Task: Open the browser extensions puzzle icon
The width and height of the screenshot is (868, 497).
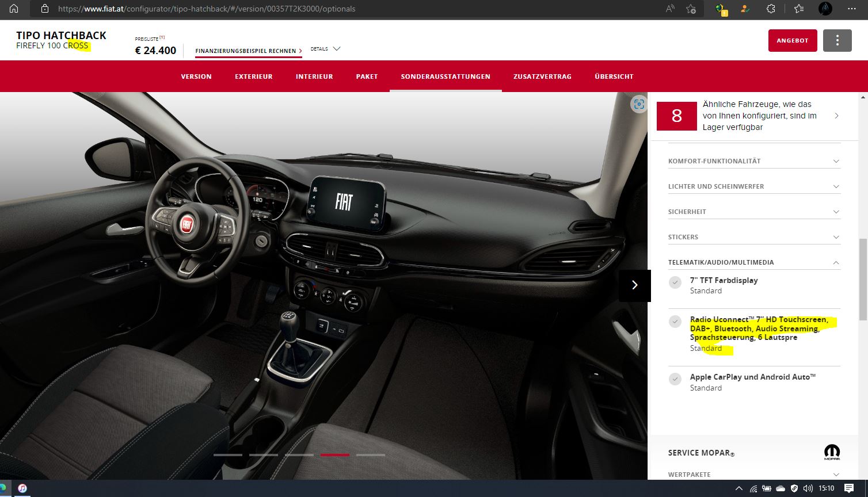Action: tap(771, 9)
